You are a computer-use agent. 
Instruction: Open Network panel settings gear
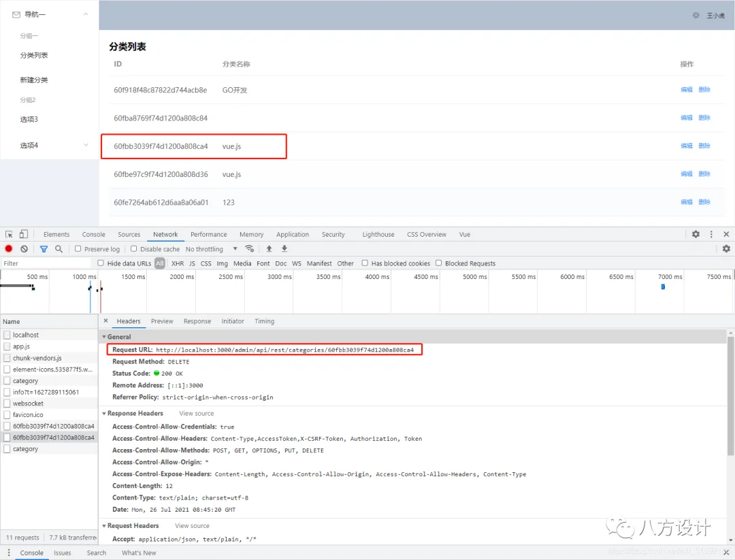click(x=726, y=249)
